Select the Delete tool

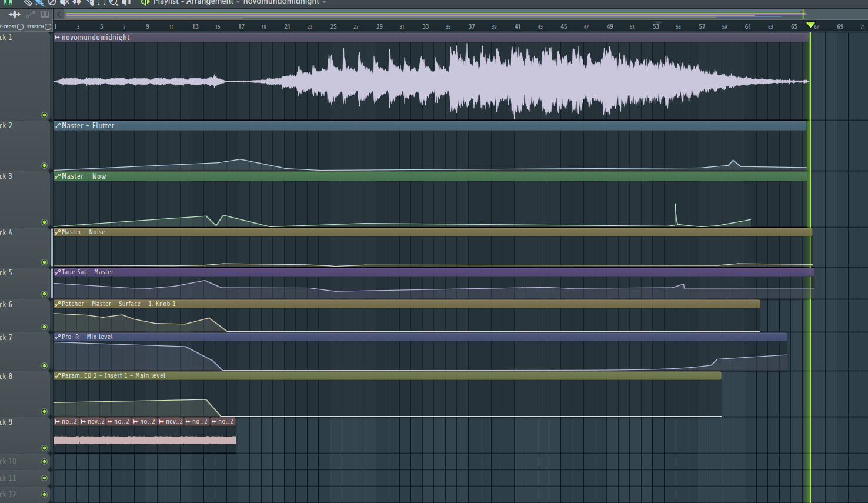point(52,3)
